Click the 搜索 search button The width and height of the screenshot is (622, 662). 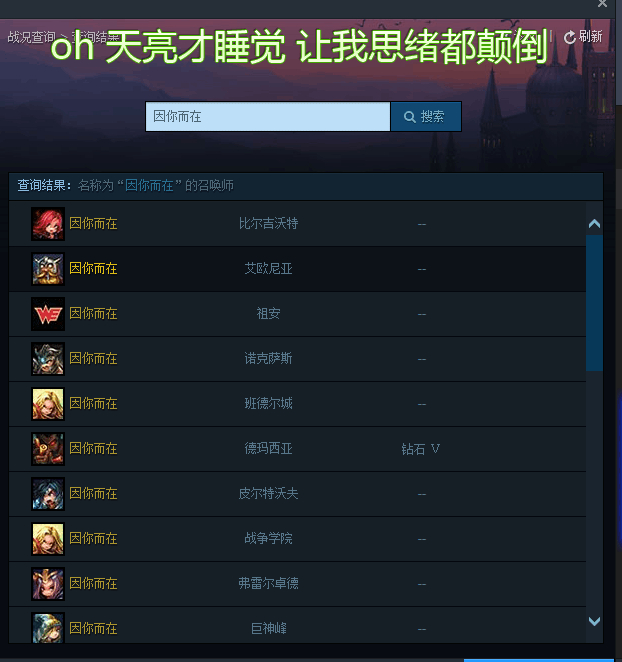[426, 117]
